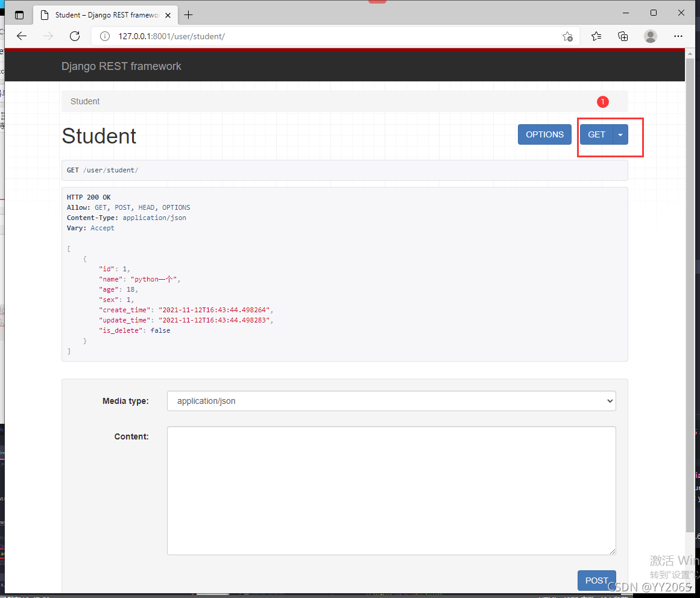Minimize the browser window

tap(626, 13)
